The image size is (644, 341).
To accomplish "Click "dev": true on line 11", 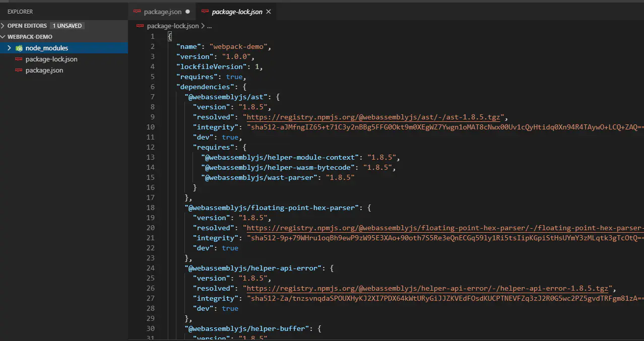I will 217,137.
